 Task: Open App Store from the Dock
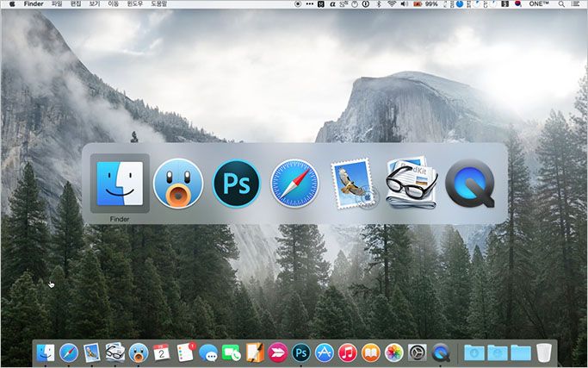click(325, 353)
